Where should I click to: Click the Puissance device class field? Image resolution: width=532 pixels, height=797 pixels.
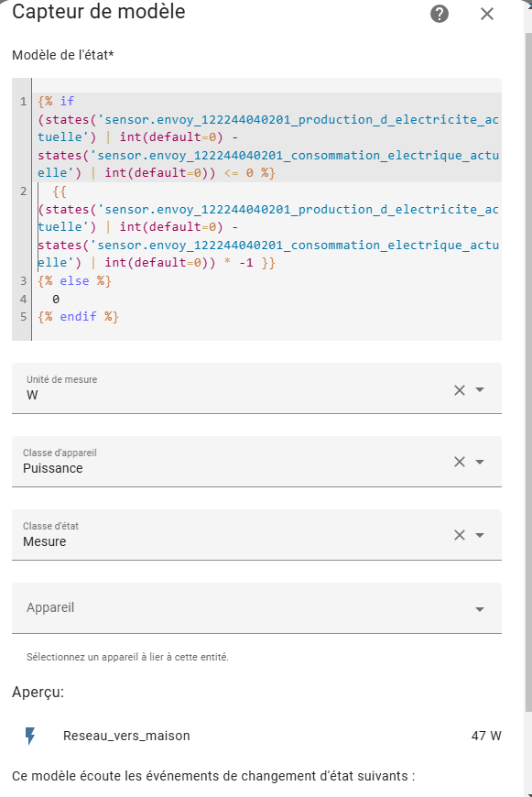239,462
